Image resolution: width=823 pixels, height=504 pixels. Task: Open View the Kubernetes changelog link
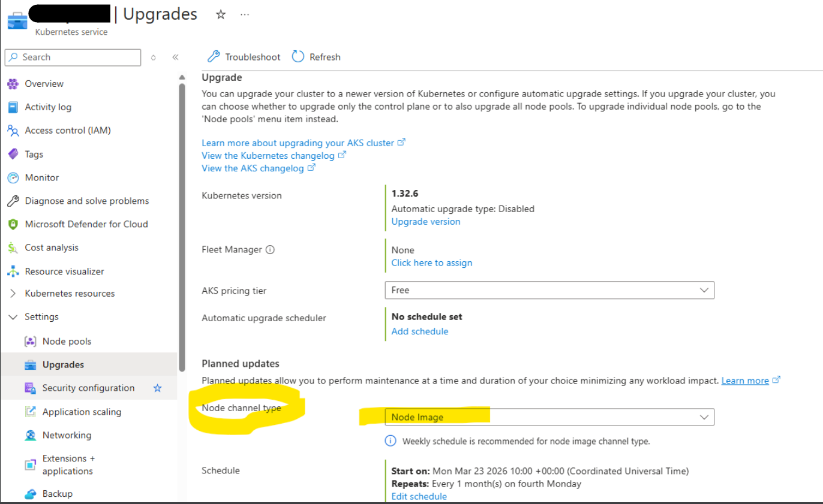click(x=274, y=155)
